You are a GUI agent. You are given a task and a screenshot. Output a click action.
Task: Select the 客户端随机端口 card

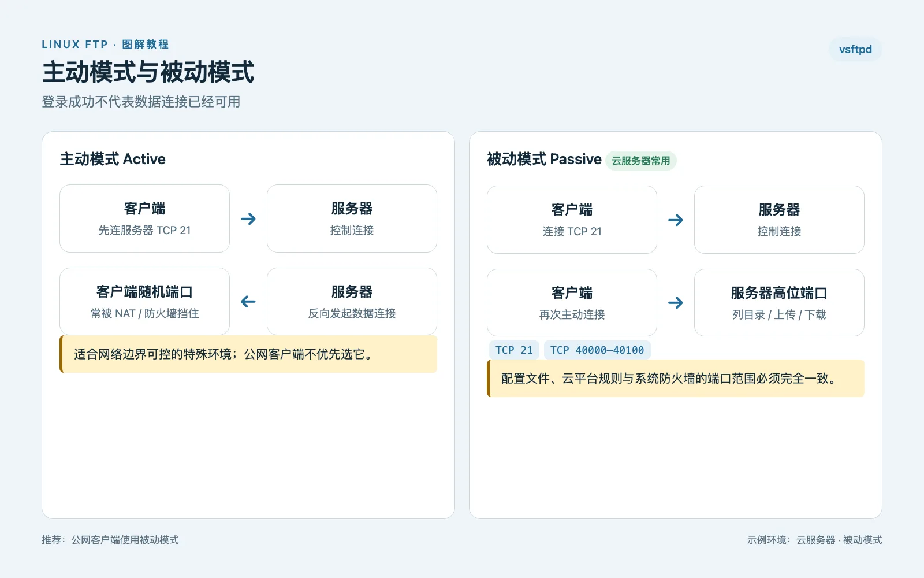(144, 302)
